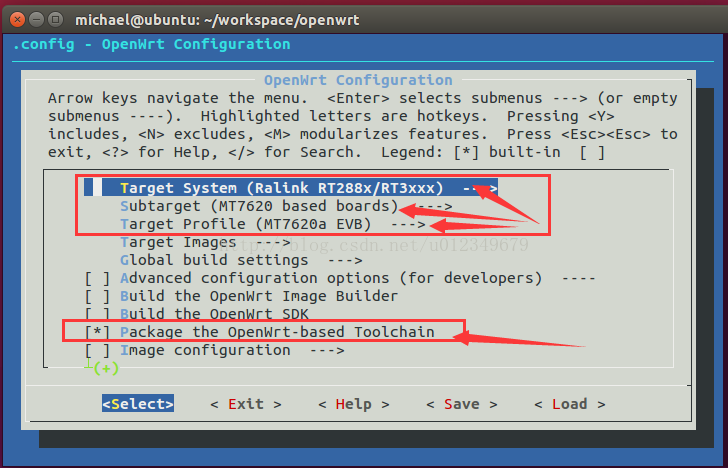Image resolution: width=728 pixels, height=468 pixels.
Task: Toggle Build the OpenWrt Image Builder checkbox
Action: pos(98,297)
